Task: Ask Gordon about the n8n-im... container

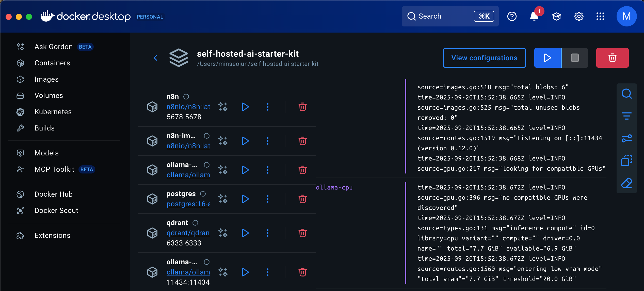Action: click(223, 141)
